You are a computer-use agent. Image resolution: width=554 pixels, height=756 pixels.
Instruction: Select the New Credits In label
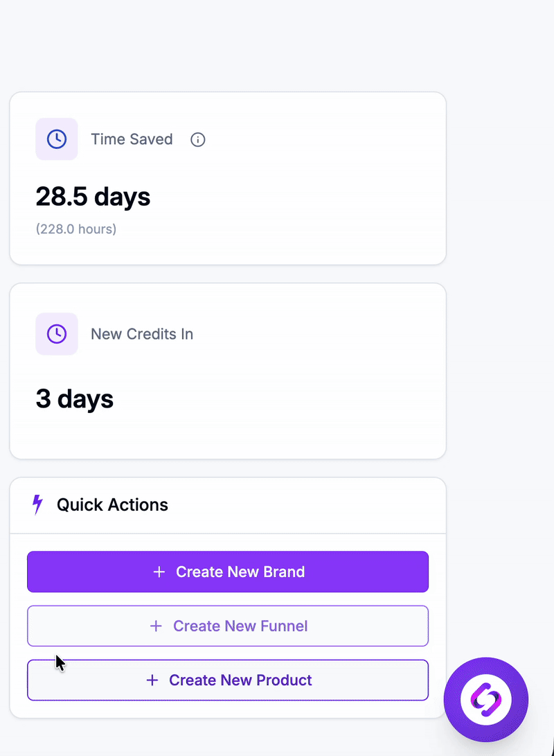[x=142, y=334]
